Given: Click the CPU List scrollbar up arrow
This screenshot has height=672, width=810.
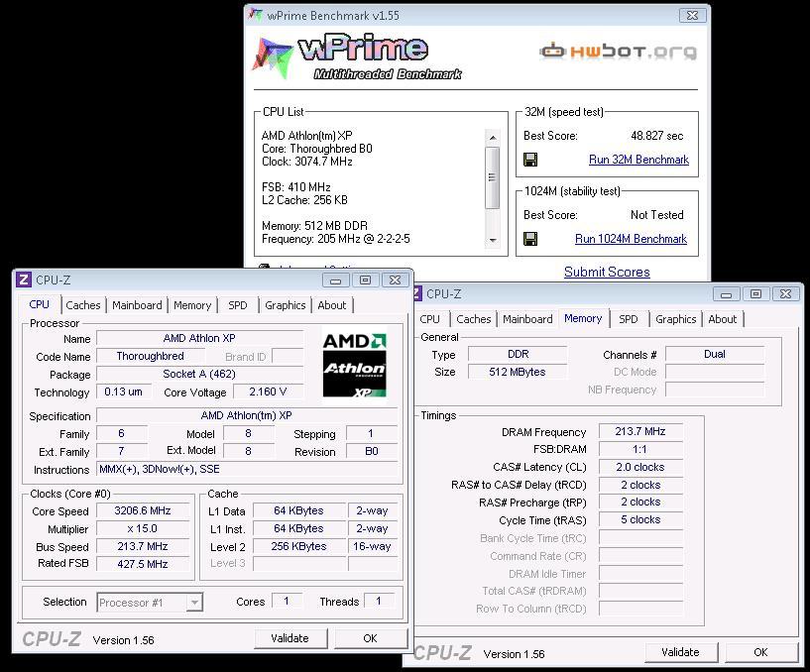Looking at the screenshot, I should (x=493, y=138).
